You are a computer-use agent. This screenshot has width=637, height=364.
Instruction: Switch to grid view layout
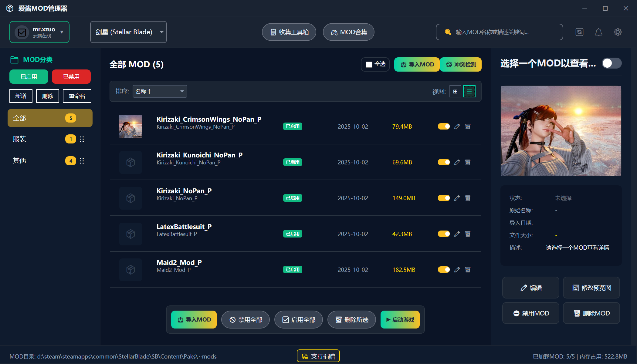pos(455,91)
